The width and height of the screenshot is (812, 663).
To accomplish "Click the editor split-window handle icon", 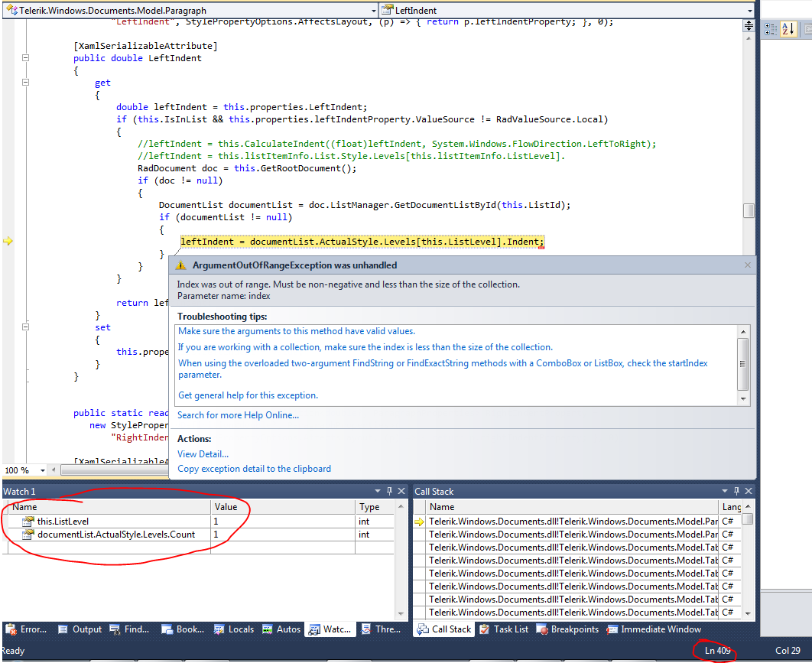I will point(749,25).
